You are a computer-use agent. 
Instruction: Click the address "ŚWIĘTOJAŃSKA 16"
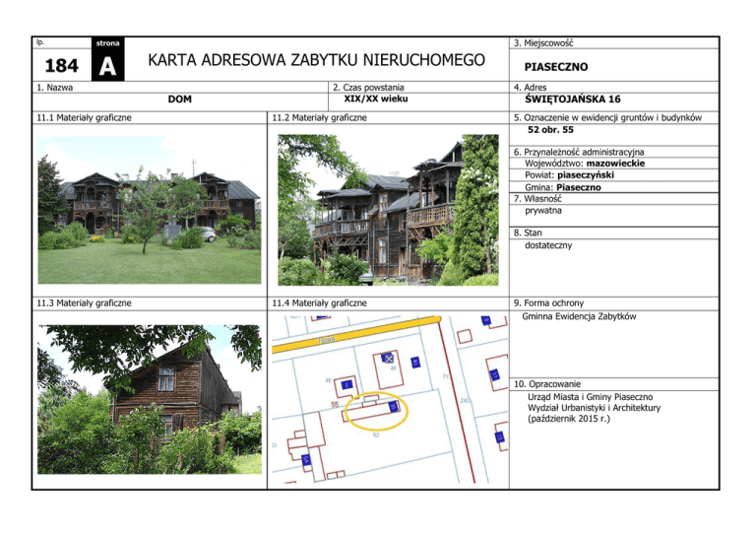click(x=572, y=100)
